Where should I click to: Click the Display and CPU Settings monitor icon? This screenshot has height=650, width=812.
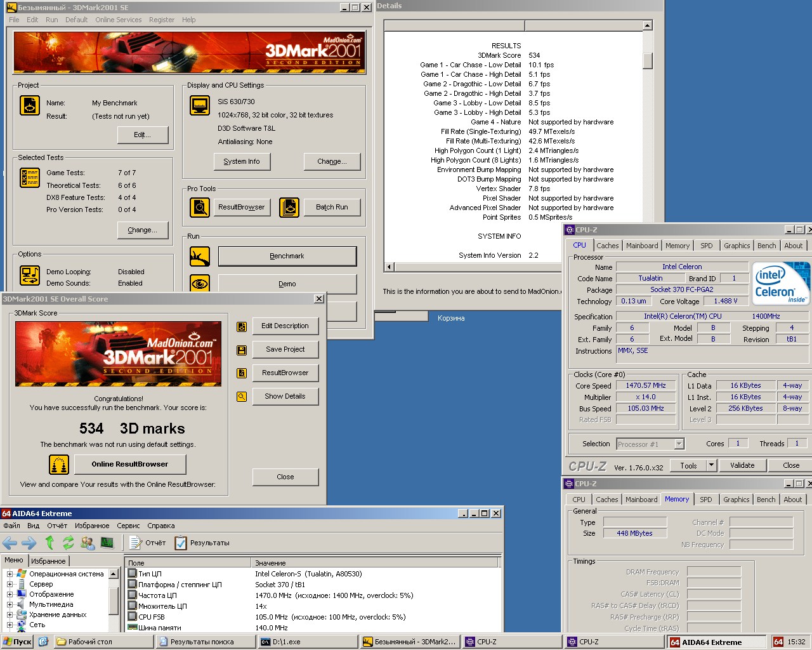point(200,105)
